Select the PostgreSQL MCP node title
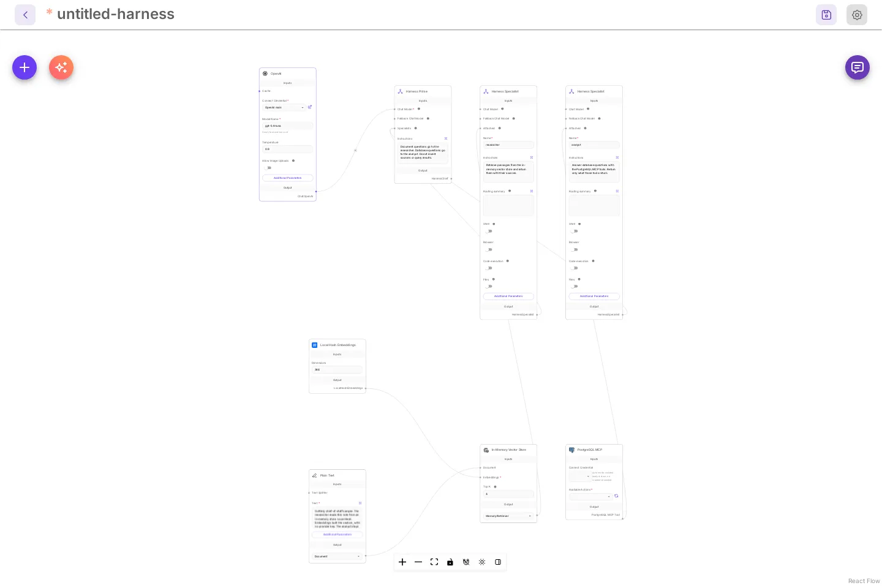This screenshot has width=882, height=588. pyautogui.click(x=589, y=450)
